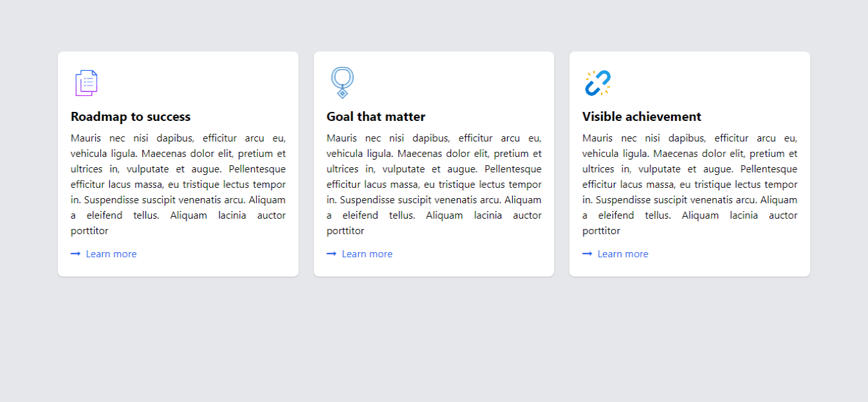Click the arrow icon beside first Learn more link

pos(75,253)
